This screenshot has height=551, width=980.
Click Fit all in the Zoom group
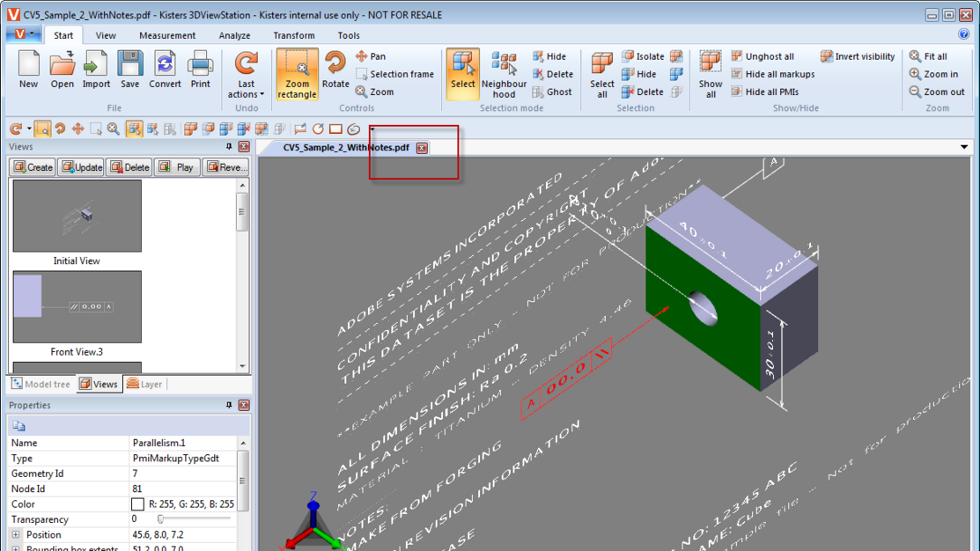tap(928, 56)
